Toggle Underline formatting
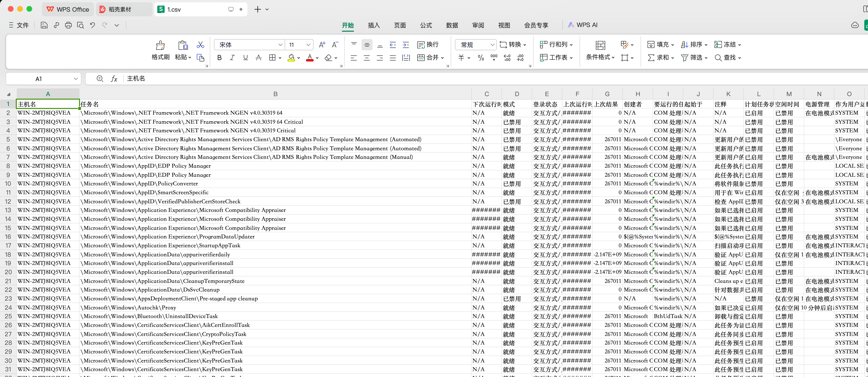 (245, 58)
